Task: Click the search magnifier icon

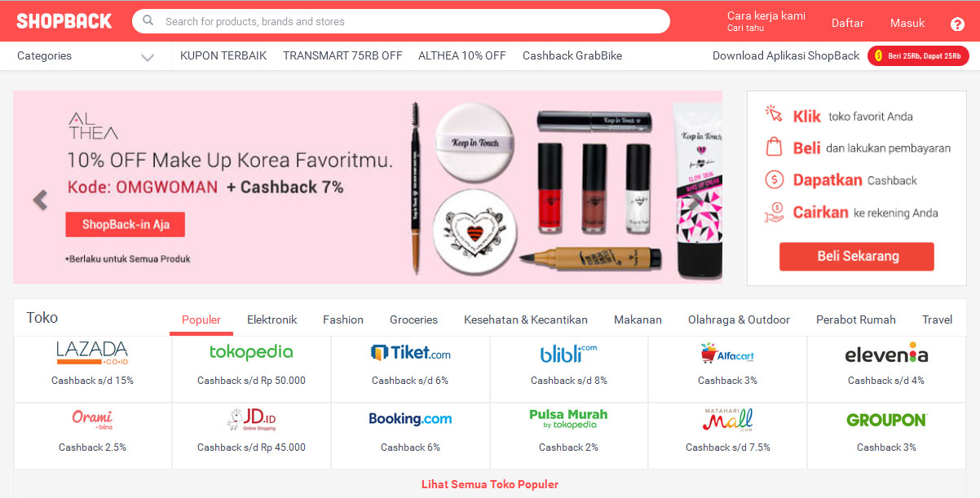Action: [x=148, y=21]
